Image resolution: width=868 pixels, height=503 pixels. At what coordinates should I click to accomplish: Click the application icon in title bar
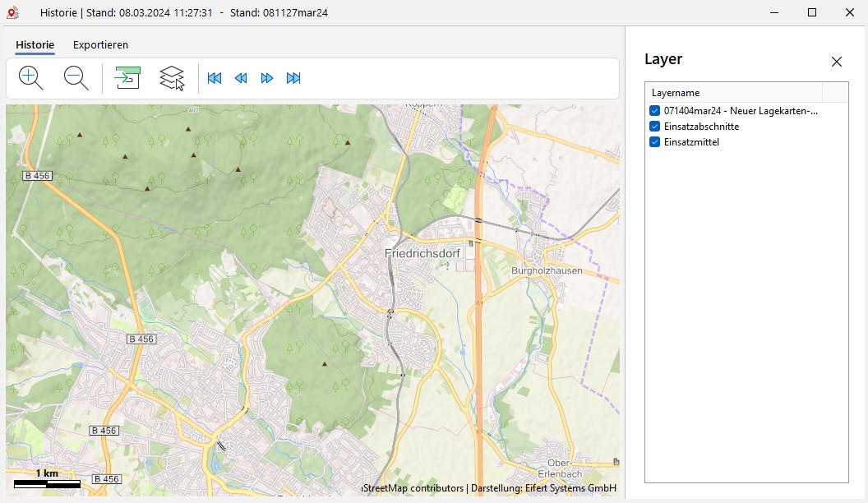pyautogui.click(x=13, y=12)
